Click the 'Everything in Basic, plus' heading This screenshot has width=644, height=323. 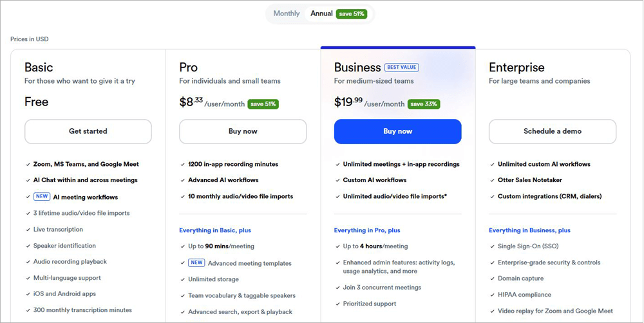click(x=215, y=230)
